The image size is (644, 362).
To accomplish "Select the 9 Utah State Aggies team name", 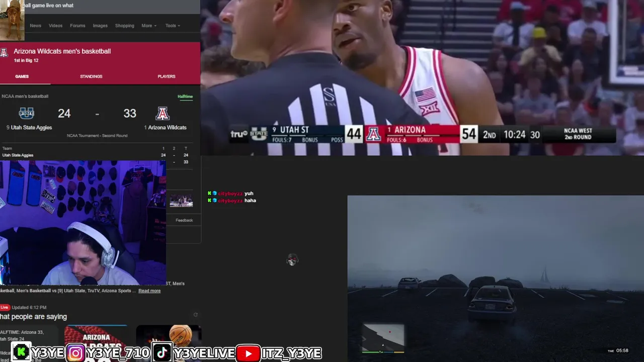I will point(29,128).
